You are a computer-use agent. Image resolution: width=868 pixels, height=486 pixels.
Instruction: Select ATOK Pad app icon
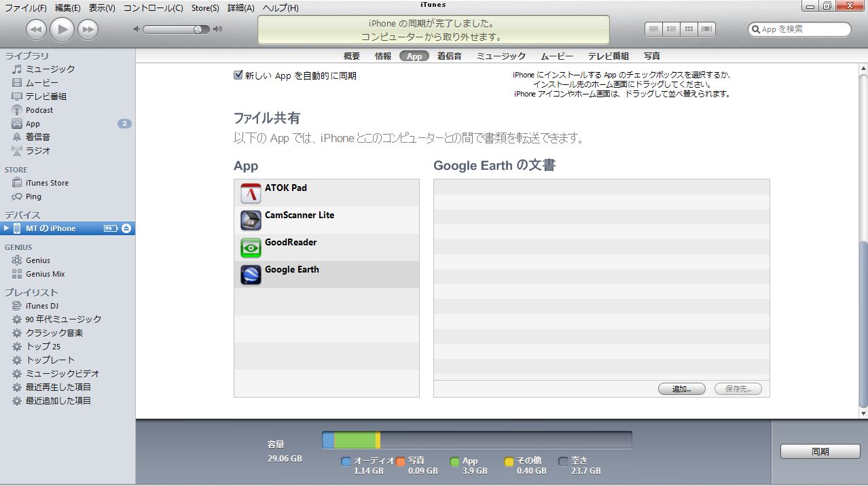[x=251, y=194]
